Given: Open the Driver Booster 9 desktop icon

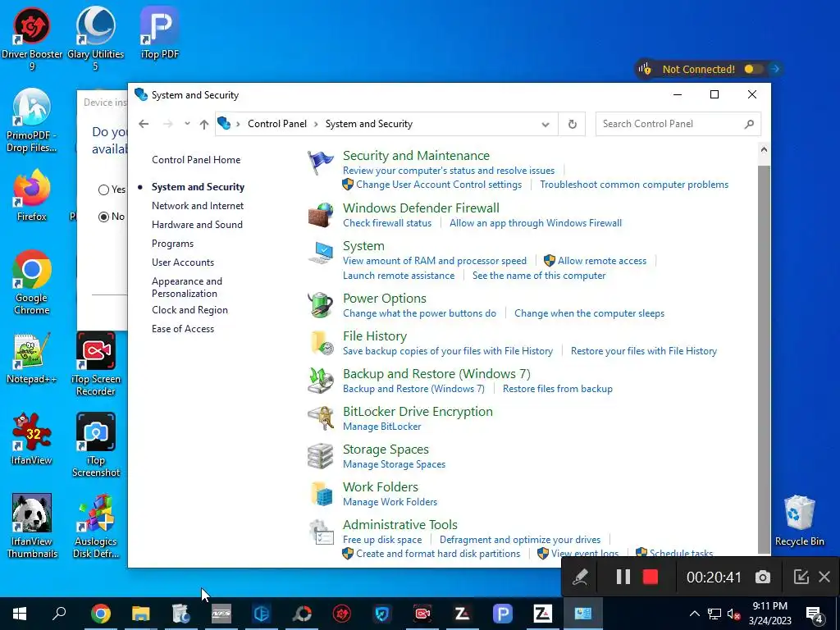Looking at the screenshot, I should (32, 39).
